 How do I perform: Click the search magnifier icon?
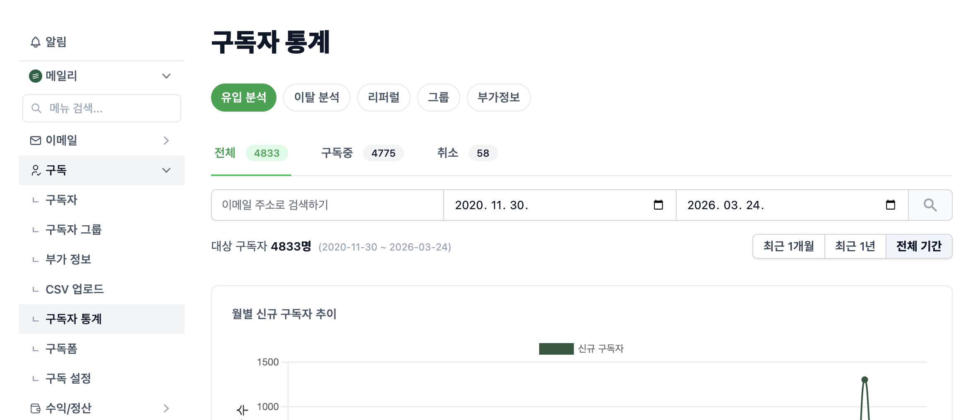(930, 205)
